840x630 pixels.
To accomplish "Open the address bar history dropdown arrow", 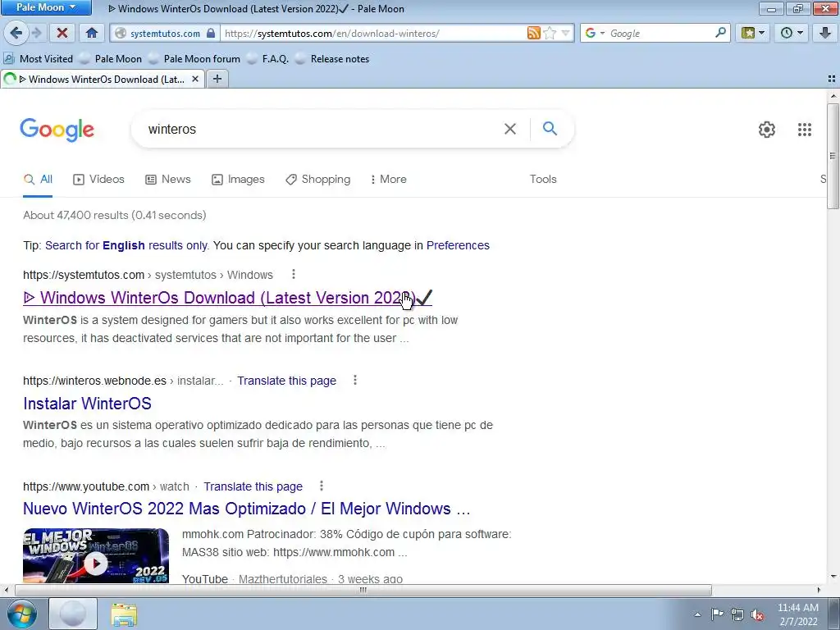I will tap(565, 33).
